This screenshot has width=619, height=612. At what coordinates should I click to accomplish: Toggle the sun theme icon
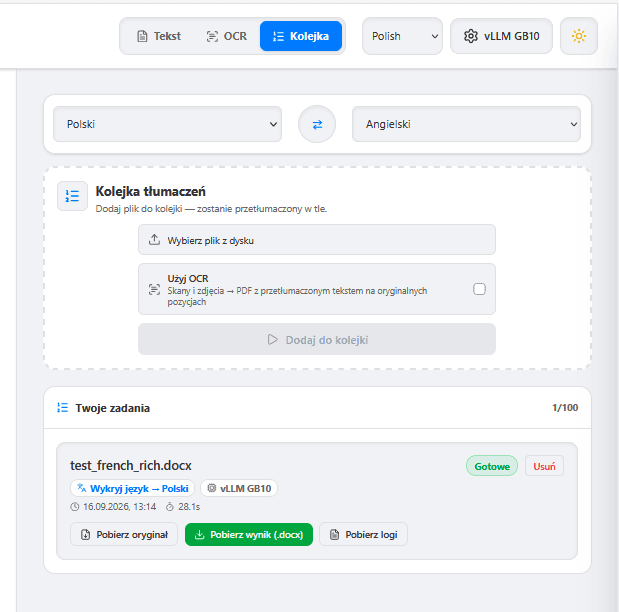579,36
